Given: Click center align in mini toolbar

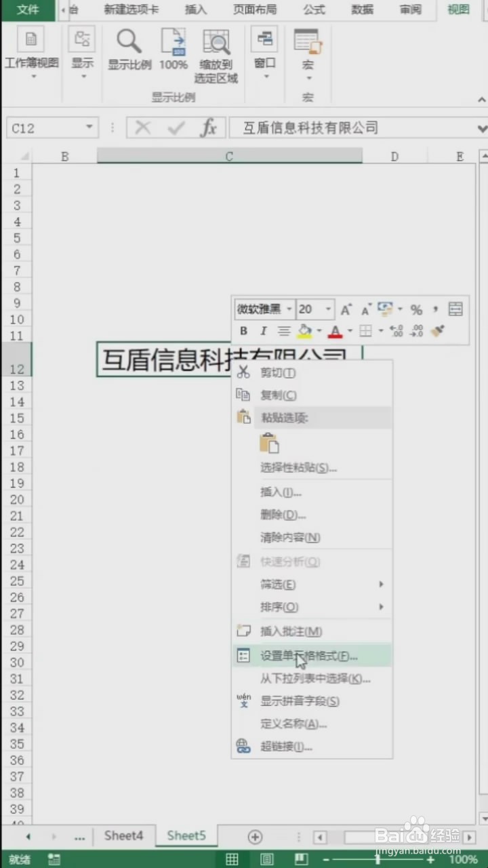Looking at the screenshot, I should pos(284,331).
